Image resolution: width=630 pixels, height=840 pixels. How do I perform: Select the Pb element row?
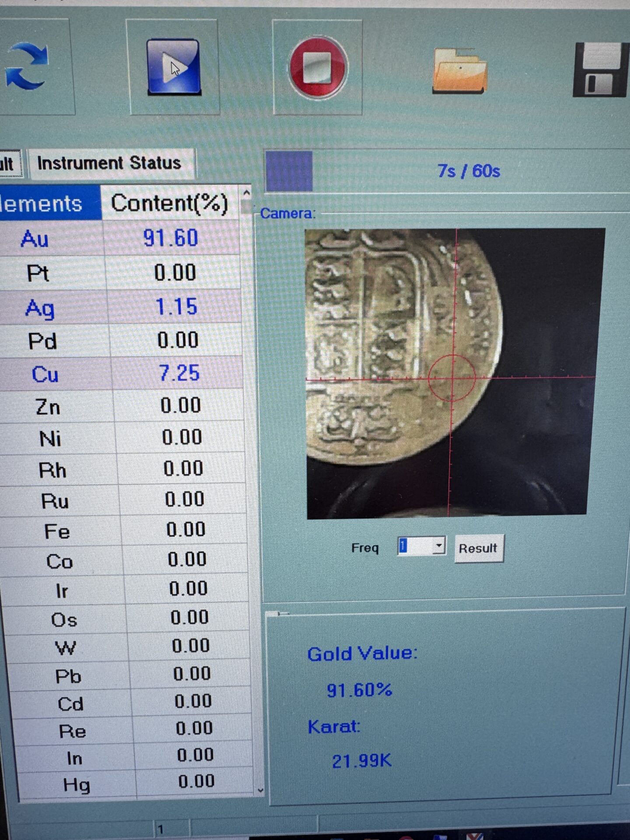(x=129, y=674)
